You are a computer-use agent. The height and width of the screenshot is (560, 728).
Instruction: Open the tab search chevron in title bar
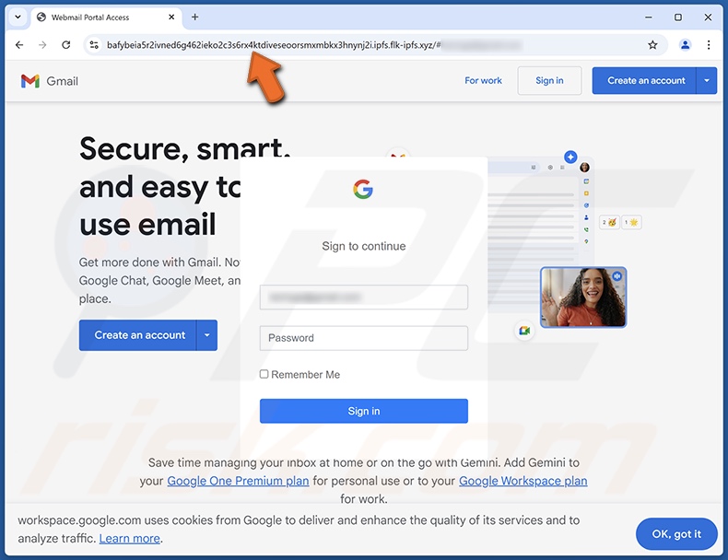[18, 17]
